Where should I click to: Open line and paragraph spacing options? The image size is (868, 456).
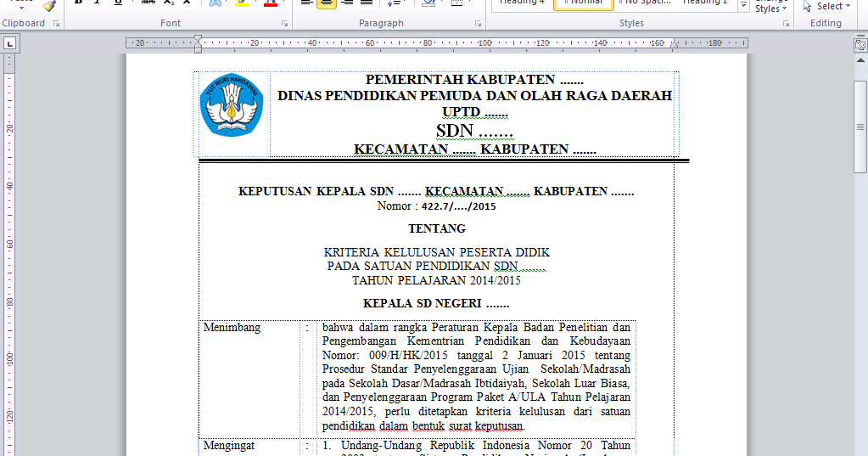click(x=394, y=3)
